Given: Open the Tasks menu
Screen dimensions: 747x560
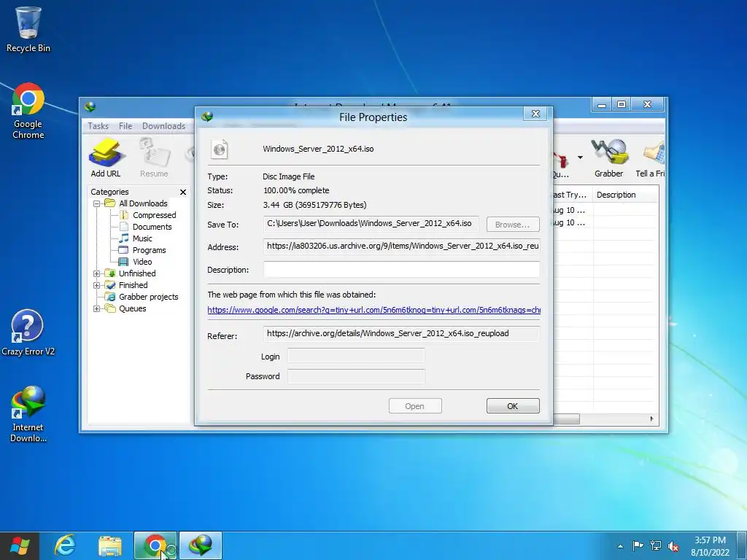Looking at the screenshot, I should [x=98, y=125].
